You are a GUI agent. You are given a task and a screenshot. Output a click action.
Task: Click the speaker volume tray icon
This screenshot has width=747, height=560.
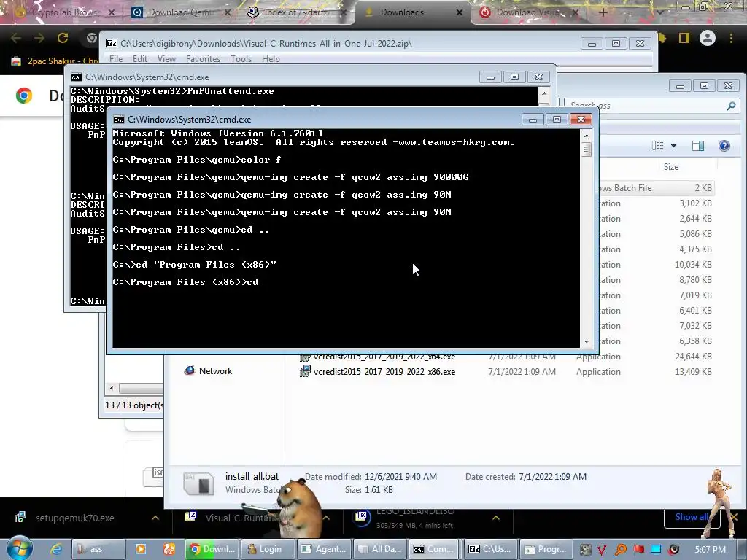pos(673,550)
